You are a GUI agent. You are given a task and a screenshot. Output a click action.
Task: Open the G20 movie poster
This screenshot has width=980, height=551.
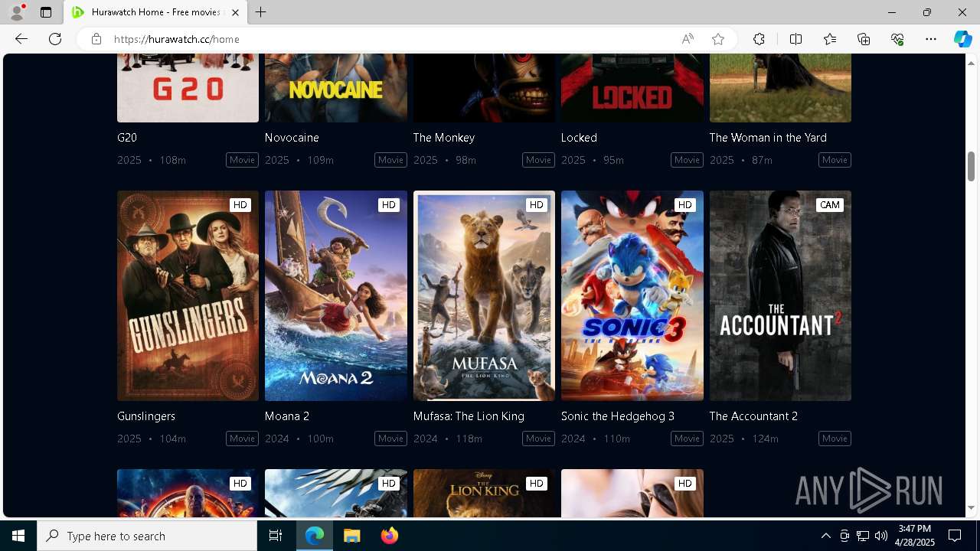coord(188,88)
